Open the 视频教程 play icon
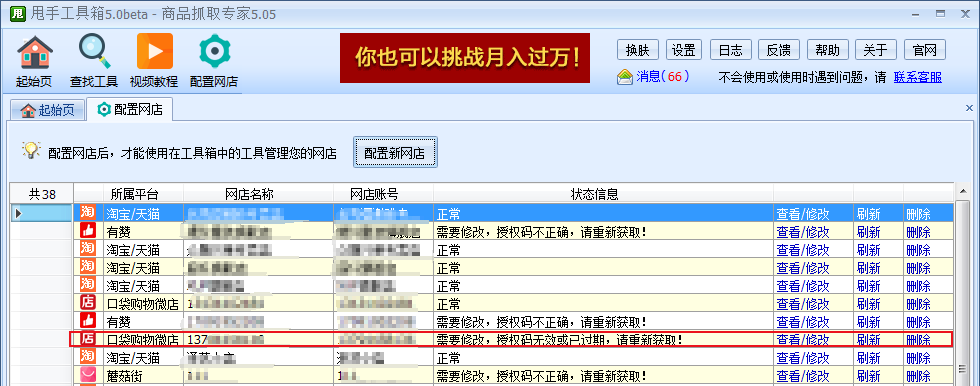The height and width of the screenshot is (386, 980). [154, 51]
